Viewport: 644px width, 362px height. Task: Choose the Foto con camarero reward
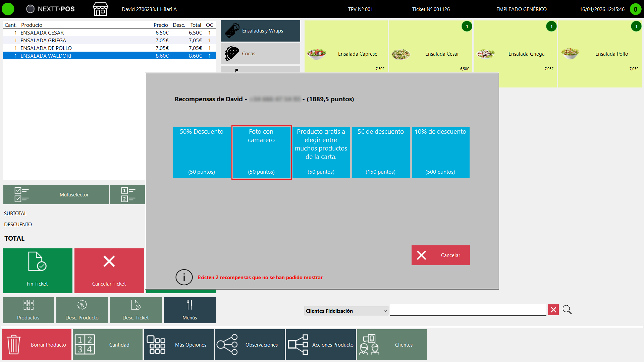(261, 153)
